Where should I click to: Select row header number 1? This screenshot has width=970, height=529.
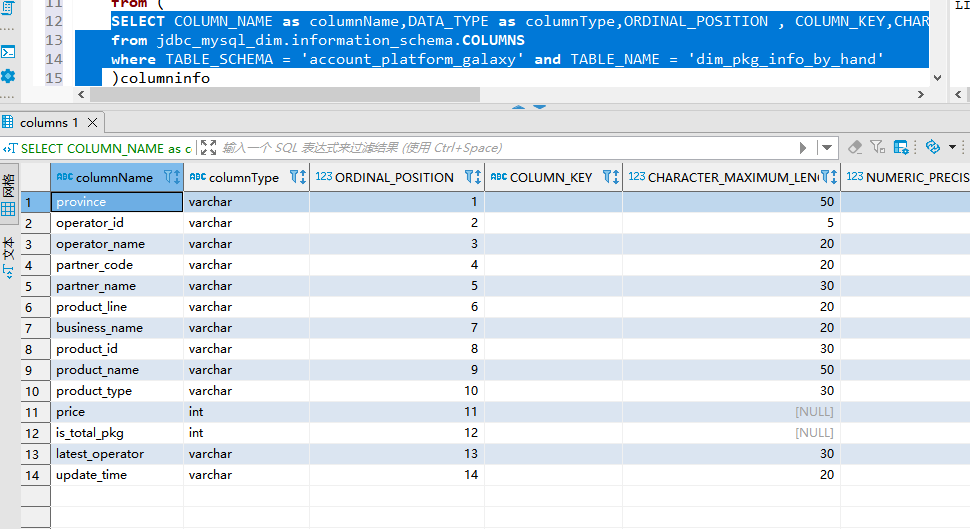[x=35, y=202]
